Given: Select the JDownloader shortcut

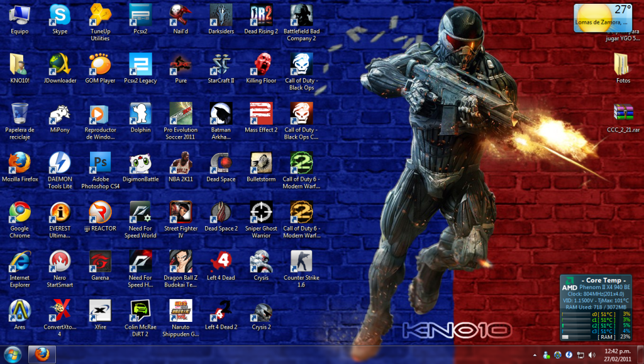Looking at the screenshot, I should click(60, 69).
